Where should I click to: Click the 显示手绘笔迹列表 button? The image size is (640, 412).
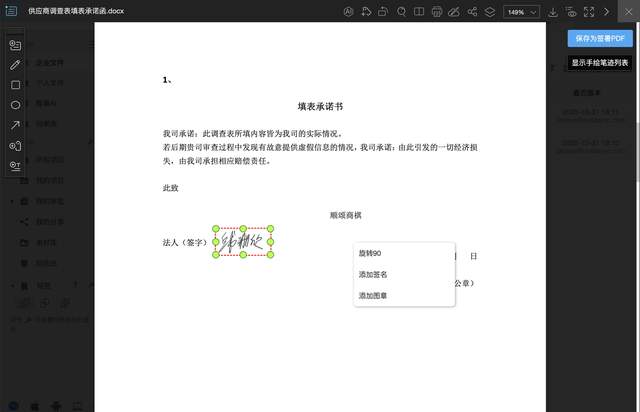(600, 62)
